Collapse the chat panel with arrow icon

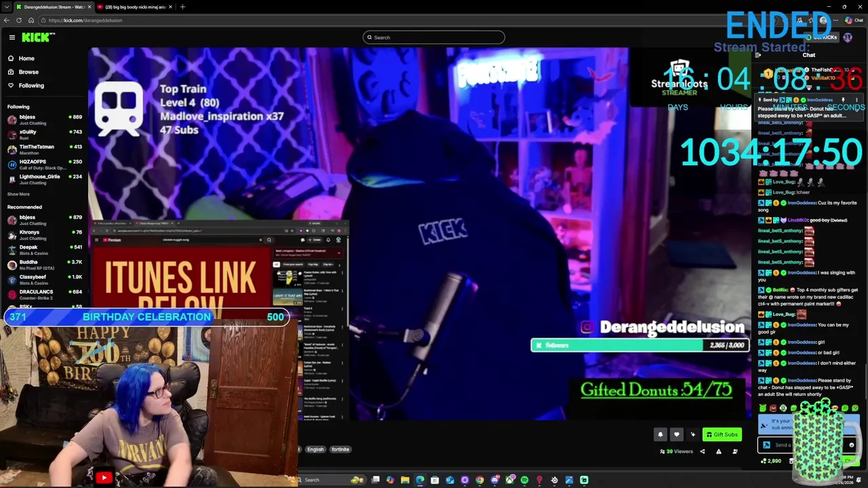click(x=758, y=56)
